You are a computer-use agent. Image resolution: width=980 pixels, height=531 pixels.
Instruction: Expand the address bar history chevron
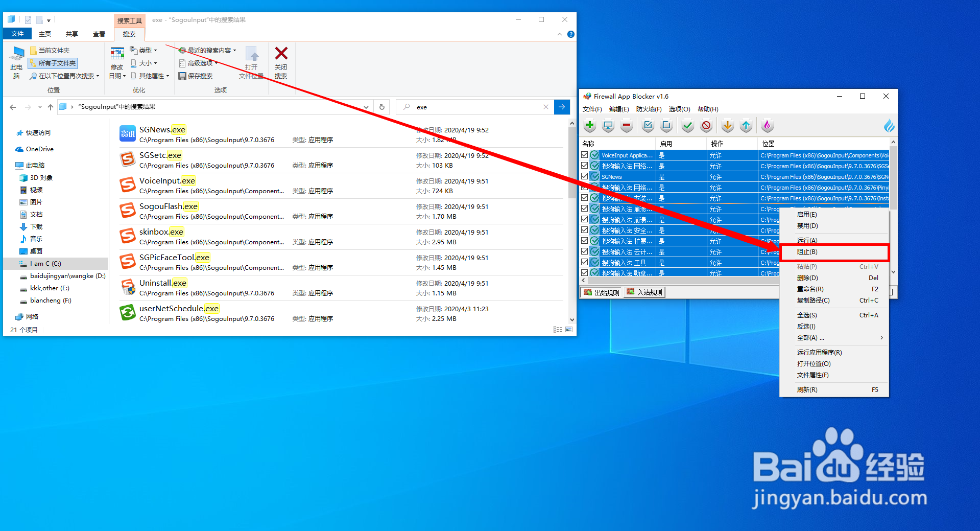(x=366, y=107)
